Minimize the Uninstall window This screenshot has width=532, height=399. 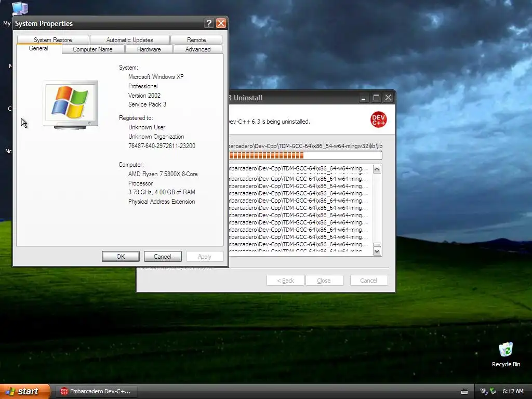[363, 98]
